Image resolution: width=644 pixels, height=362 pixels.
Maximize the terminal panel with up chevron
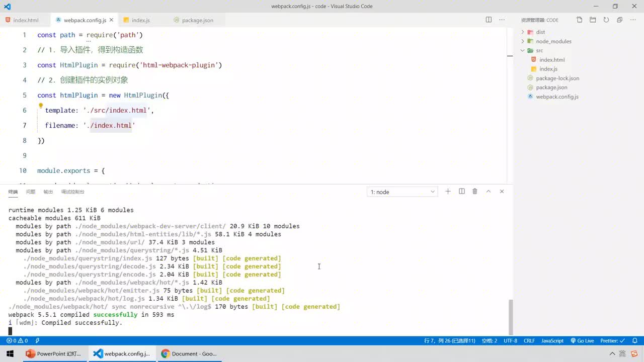tap(488, 192)
